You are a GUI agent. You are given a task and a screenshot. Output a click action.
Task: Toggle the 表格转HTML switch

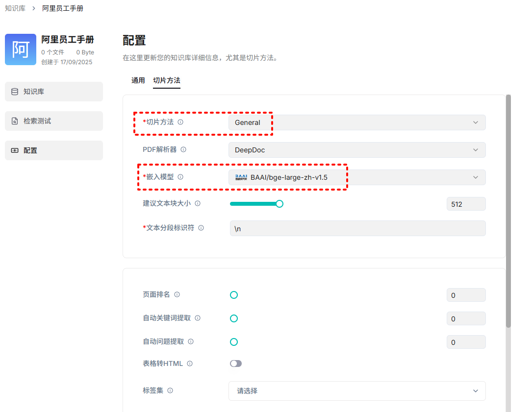236,364
